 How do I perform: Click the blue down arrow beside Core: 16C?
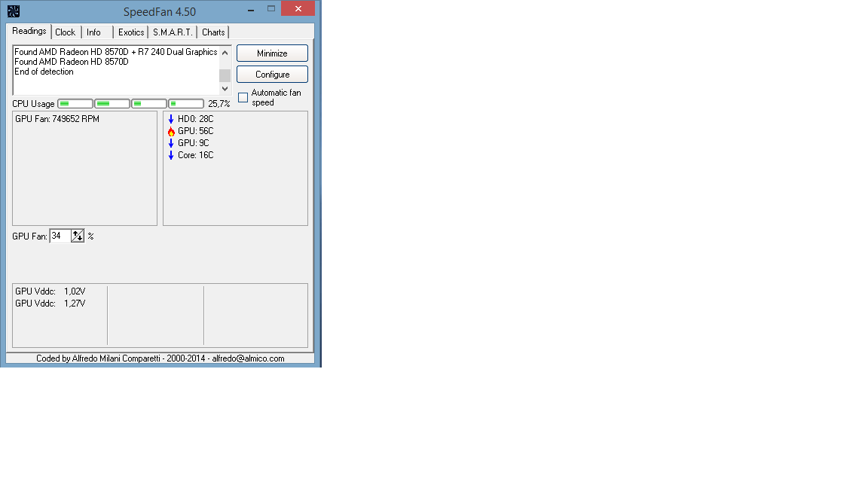171,155
